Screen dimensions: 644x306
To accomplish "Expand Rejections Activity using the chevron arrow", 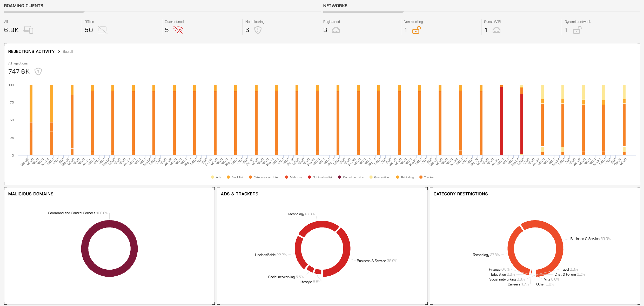I will (59, 51).
